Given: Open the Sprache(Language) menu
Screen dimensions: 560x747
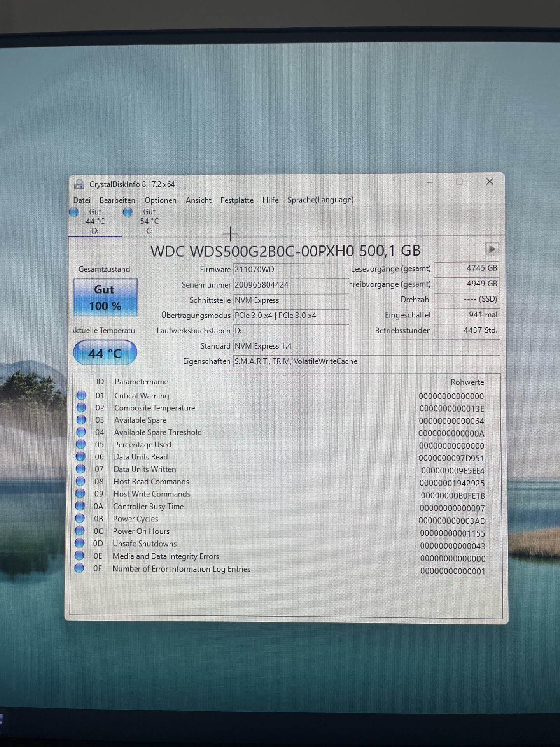Looking at the screenshot, I should tap(321, 200).
